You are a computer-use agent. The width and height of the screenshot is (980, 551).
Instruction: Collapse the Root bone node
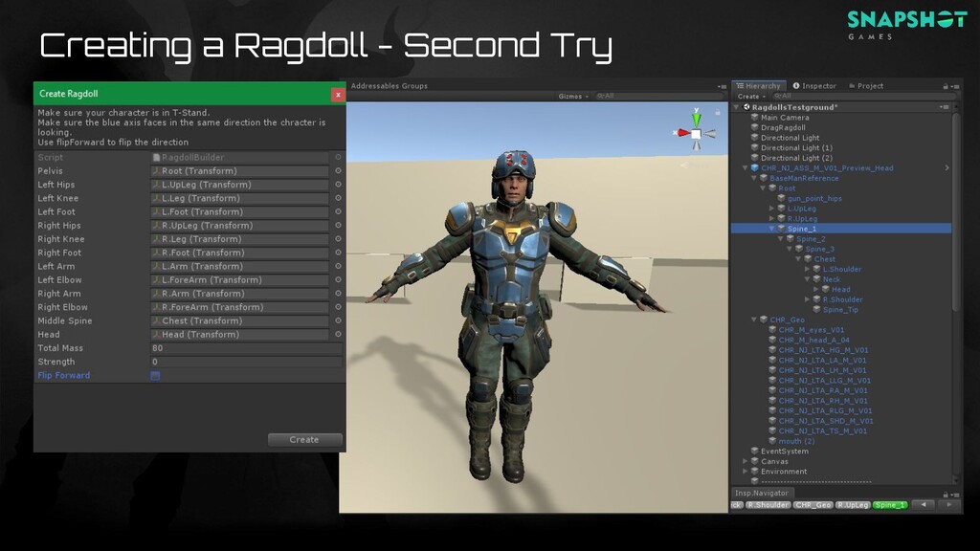coord(763,188)
